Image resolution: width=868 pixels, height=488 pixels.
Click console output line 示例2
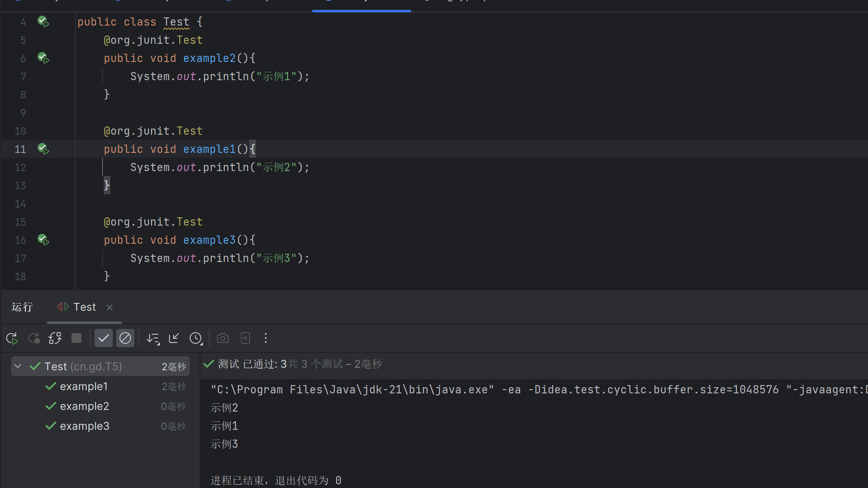click(x=224, y=408)
